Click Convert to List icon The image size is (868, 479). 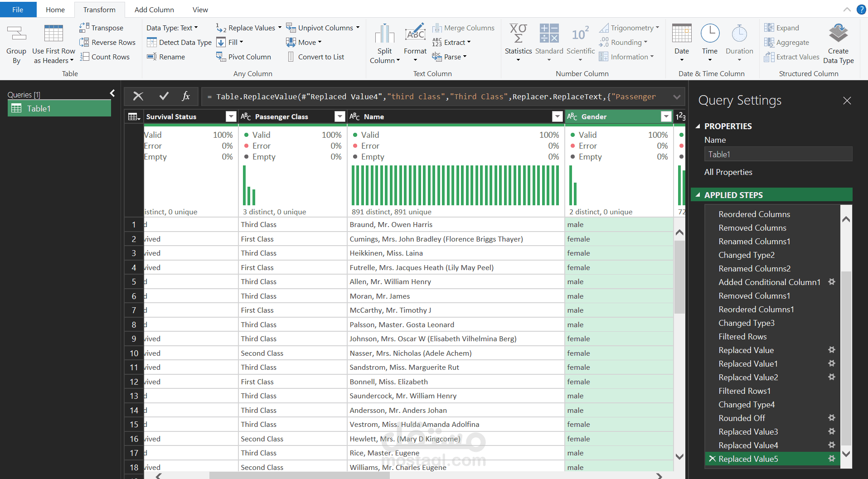tap(291, 57)
